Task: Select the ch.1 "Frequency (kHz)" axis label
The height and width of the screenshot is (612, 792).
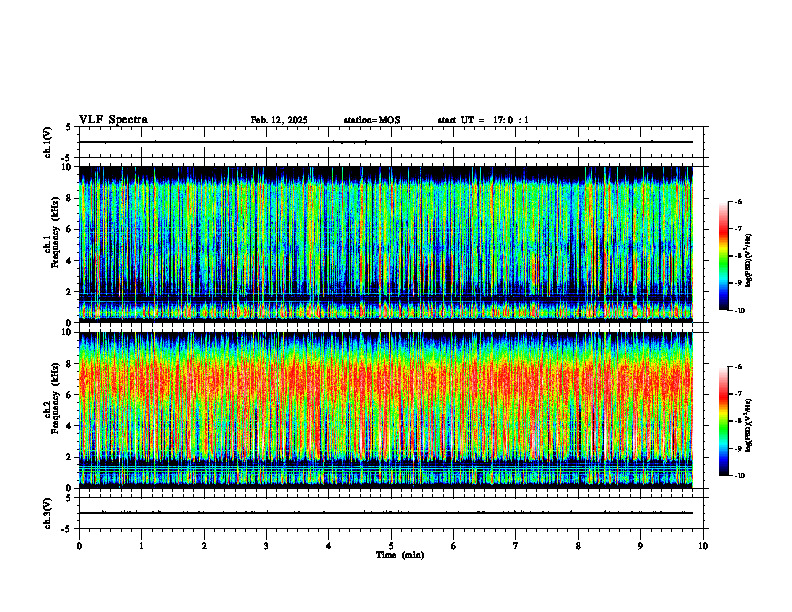Action: pyautogui.click(x=55, y=232)
